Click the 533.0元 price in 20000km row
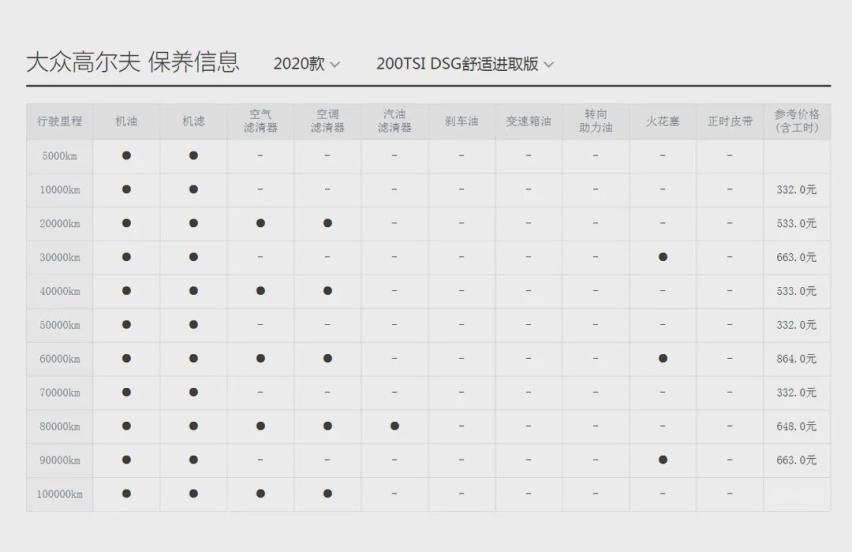The height and width of the screenshot is (552, 852). coord(797,223)
